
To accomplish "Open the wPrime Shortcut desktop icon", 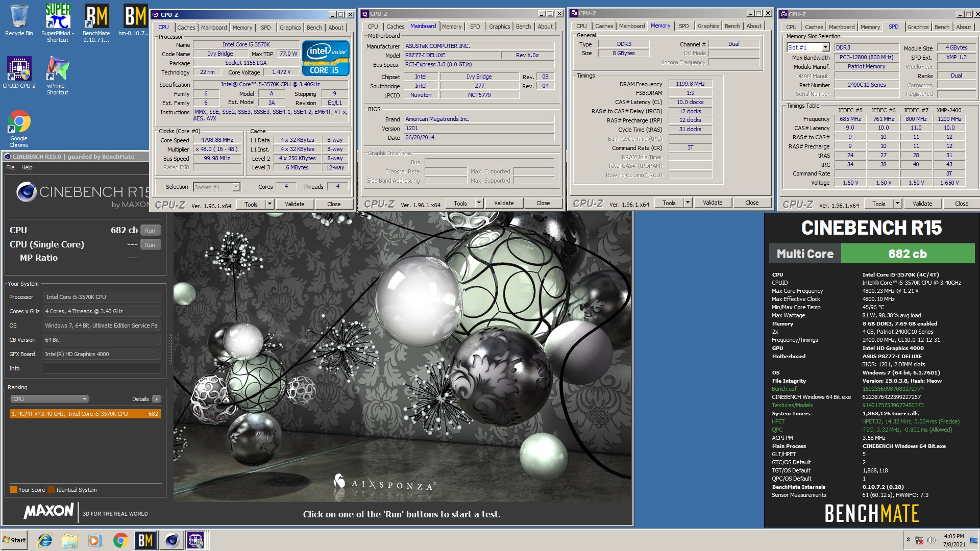I will (58, 75).
